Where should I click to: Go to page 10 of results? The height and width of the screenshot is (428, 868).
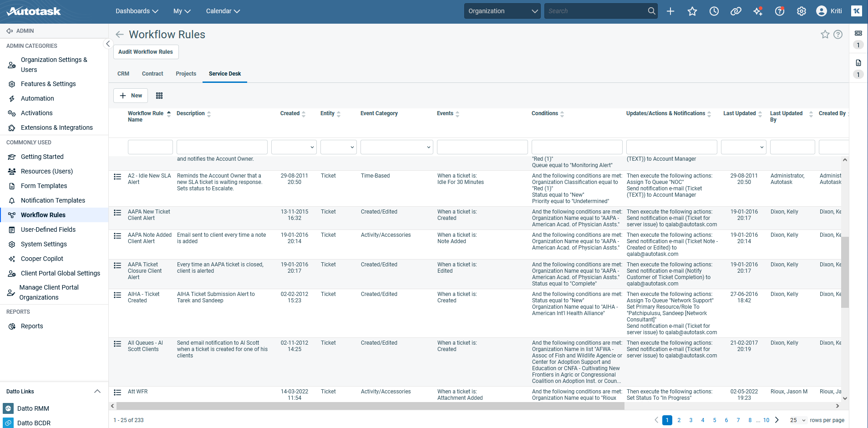click(766, 420)
